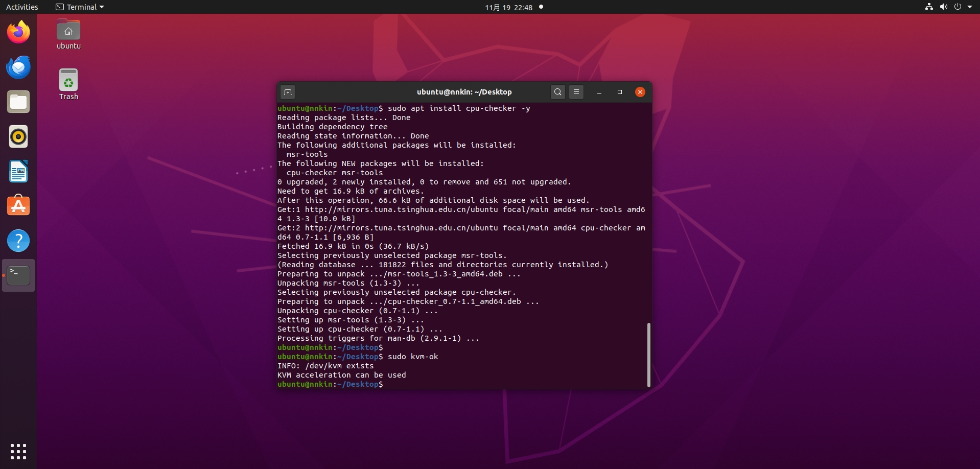The image size is (980, 469).
Task: Open Ubuntu Software store
Action: 18,206
